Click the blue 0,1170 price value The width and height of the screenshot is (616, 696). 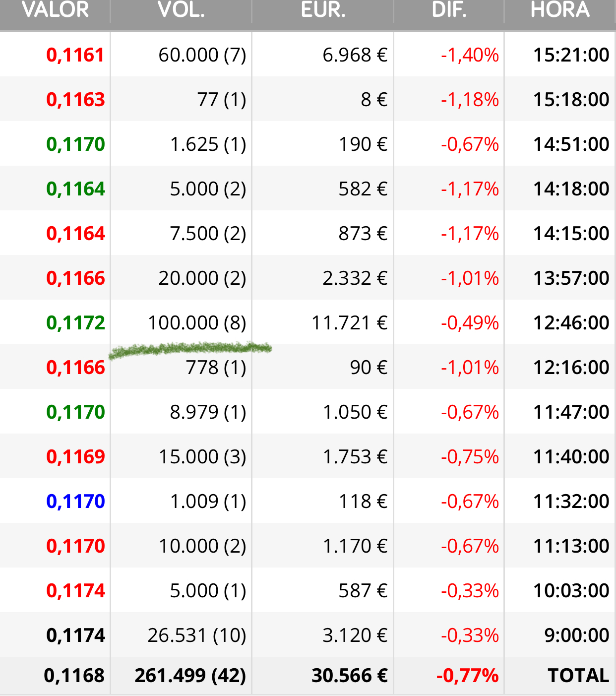point(75,502)
